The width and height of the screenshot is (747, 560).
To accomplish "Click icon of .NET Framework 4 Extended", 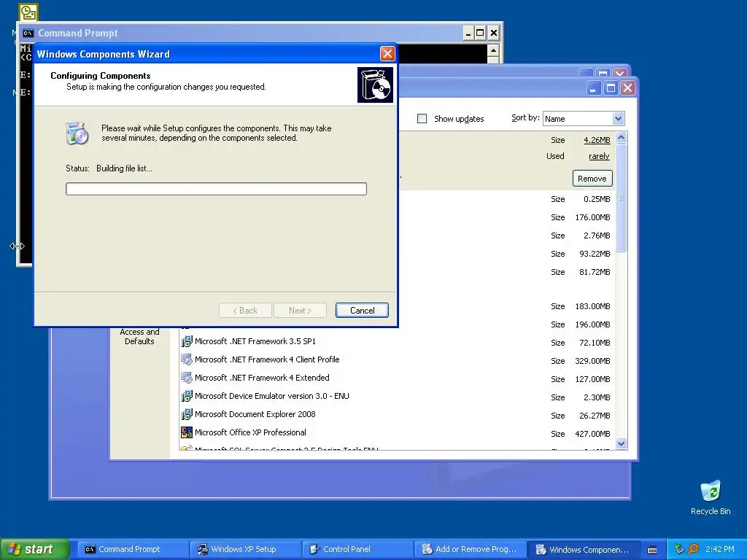I will click(187, 378).
